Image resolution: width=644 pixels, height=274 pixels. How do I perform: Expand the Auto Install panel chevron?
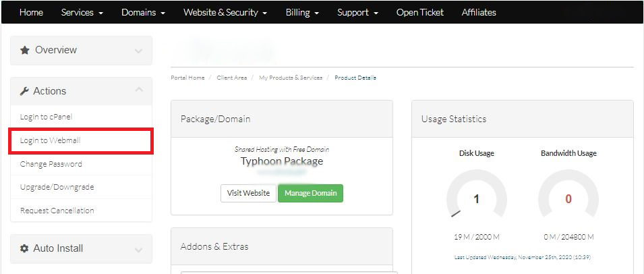tap(138, 249)
